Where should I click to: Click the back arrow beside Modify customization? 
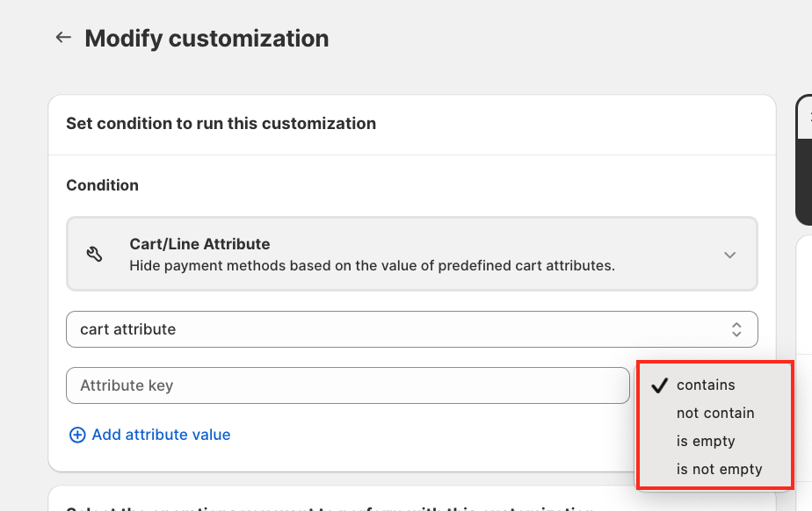pos(62,38)
